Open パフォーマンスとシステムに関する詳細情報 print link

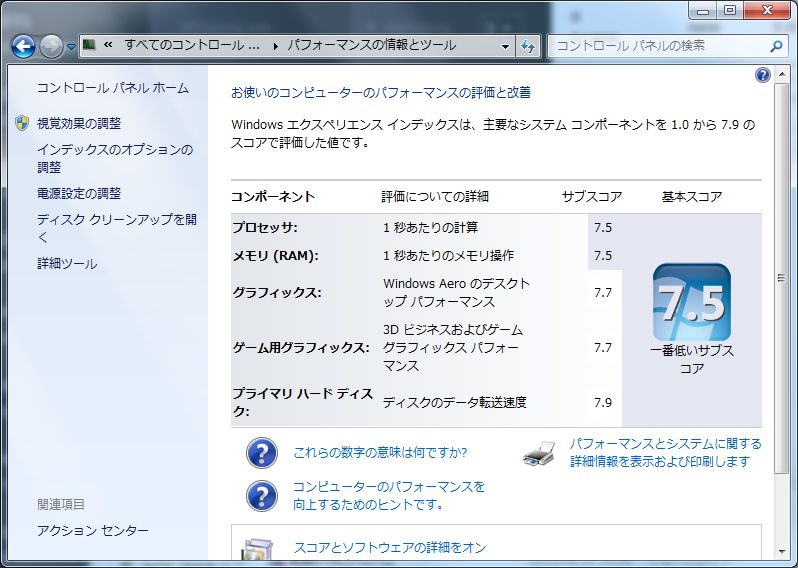(x=665, y=452)
